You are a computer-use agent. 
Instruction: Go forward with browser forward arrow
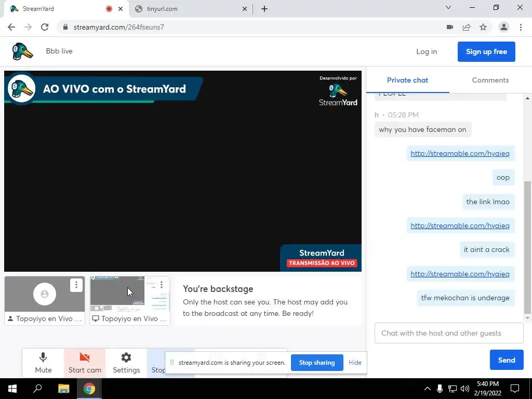tap(28, 27)
